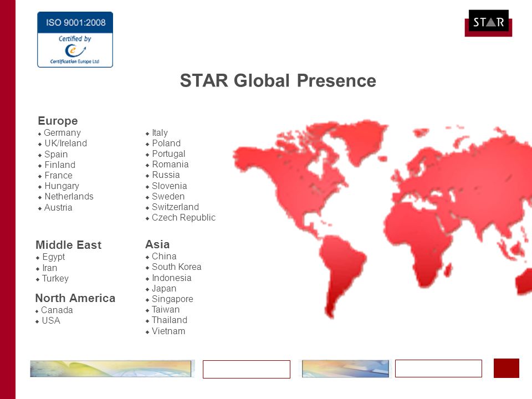Click "Vietnam" in the Asia list
This screenshot has width=532, height=399.
point(168,331)
